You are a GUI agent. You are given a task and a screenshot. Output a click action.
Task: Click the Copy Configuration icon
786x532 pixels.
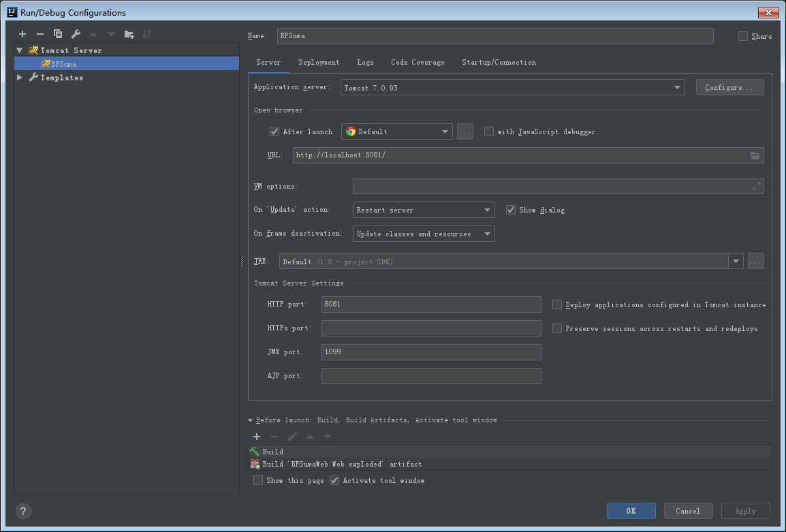pos(58,34)
